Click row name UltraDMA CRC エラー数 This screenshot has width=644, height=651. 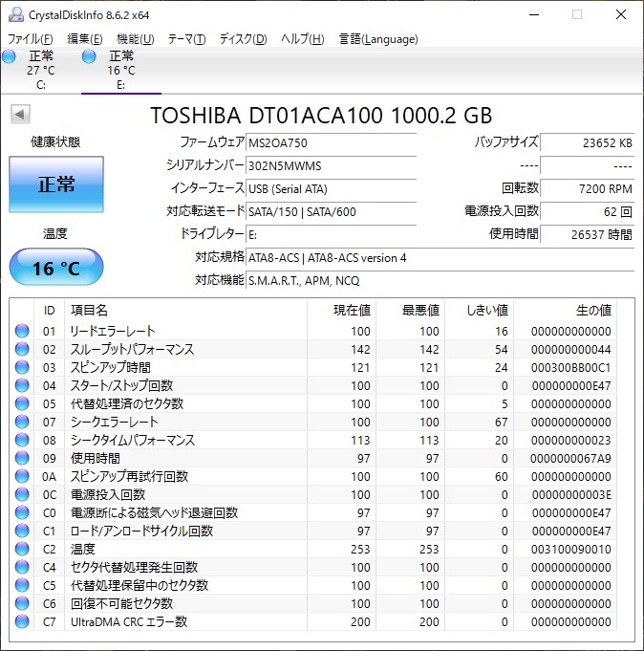click(x=129, y=621)
